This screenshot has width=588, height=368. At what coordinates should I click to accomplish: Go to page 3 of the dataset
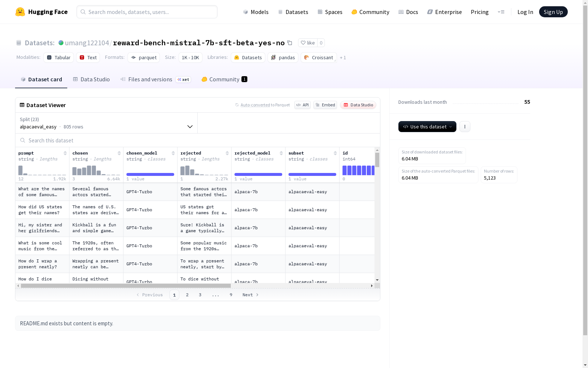coord(200,295)
